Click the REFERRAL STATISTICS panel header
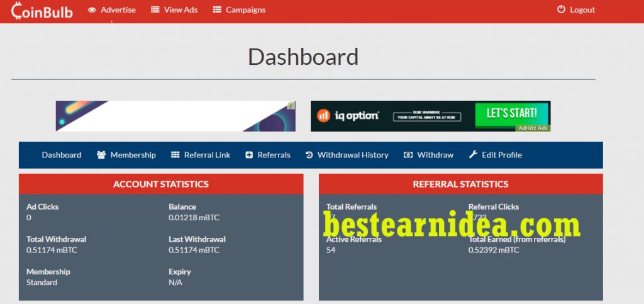This screenshot has height=304, width=644. 460,184
